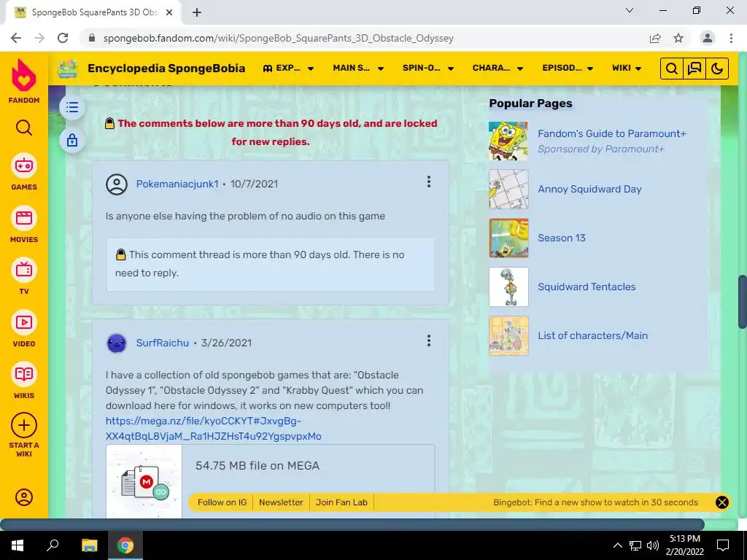The height and width of the screenshot is (560, 747).
Task: Open Season 13 page link
Action: click(562, 238)
